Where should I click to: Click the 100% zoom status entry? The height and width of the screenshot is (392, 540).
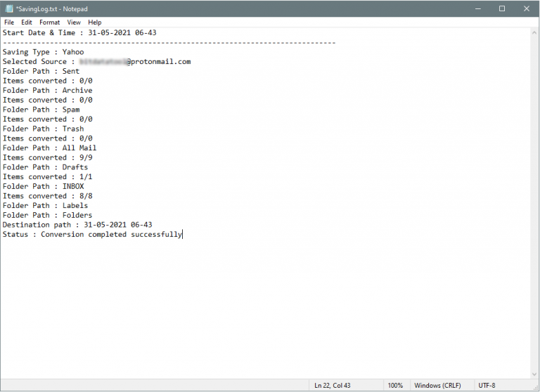395,386
